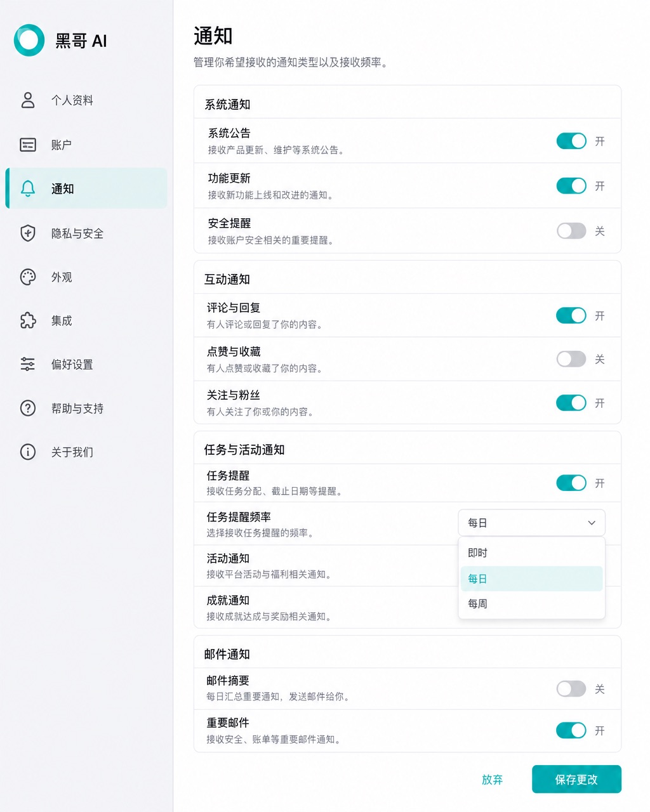This screenshot has height=812, width=650.
Task: Click the 系统通知 section heading
Action: coord(227,105)
